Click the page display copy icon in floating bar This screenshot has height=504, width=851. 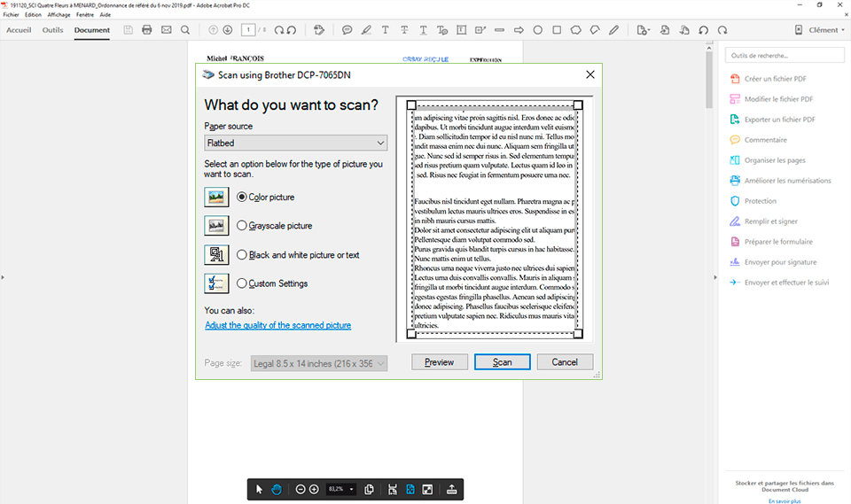click(369, 489)
